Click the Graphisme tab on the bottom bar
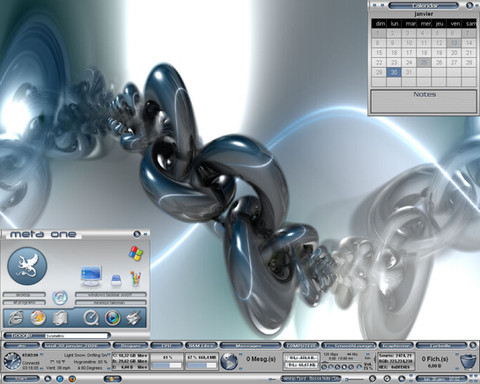Screen dimensions: 480x384 click(396, 346)
